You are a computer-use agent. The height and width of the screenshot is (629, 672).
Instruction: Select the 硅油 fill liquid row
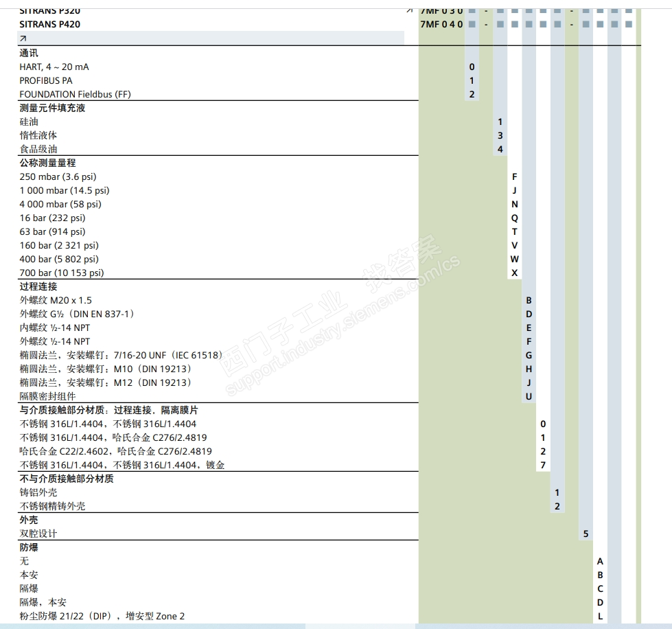[x=29, y=122]
